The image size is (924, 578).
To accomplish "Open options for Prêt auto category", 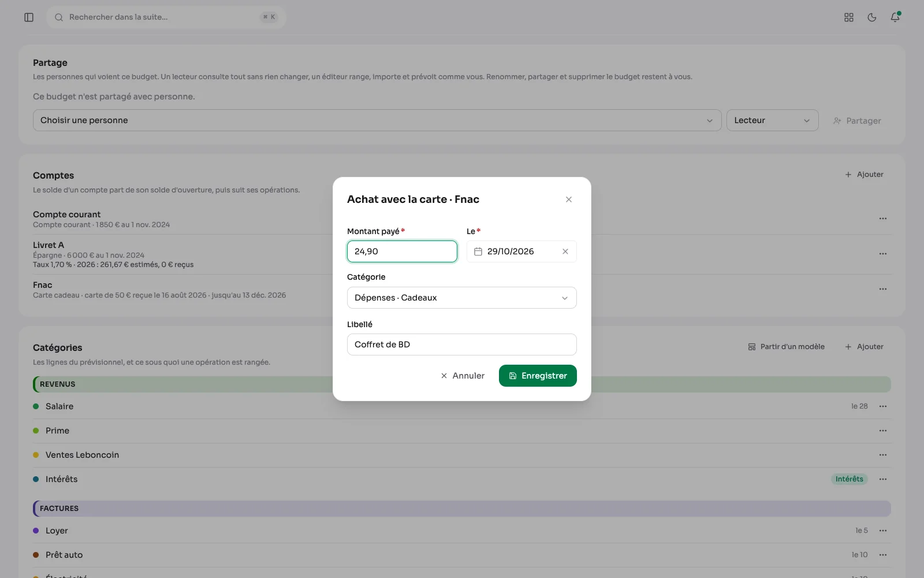I will [x=883, y=555].
